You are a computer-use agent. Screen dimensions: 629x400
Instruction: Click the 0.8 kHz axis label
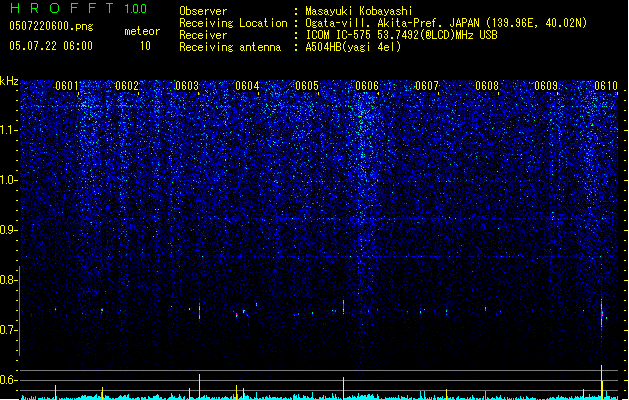pos(8,280)
